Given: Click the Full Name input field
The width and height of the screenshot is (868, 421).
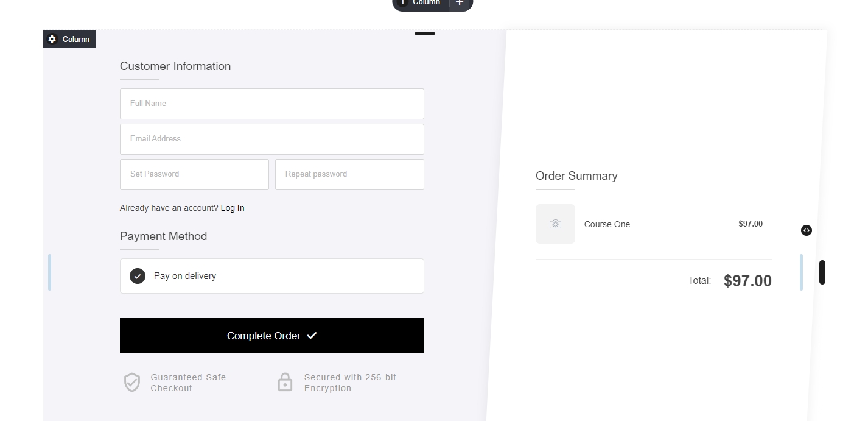Looking at the screenshot, I should [271, 104].
